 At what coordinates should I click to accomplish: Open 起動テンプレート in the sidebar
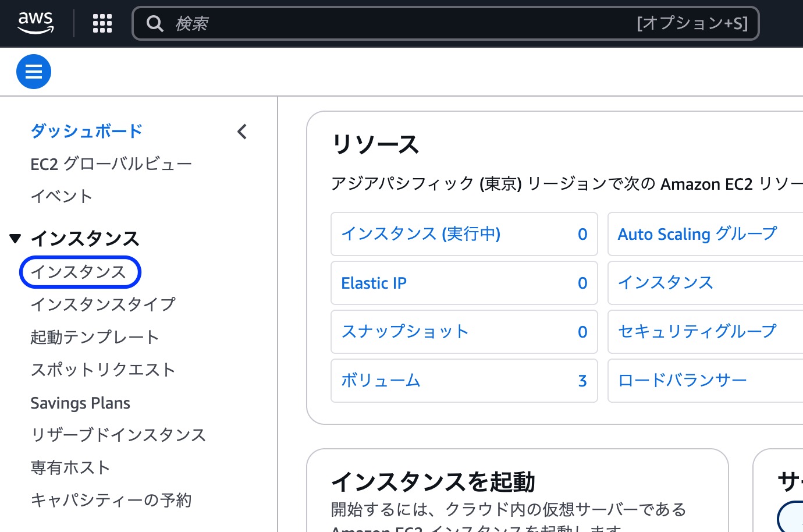pos(95,337)
